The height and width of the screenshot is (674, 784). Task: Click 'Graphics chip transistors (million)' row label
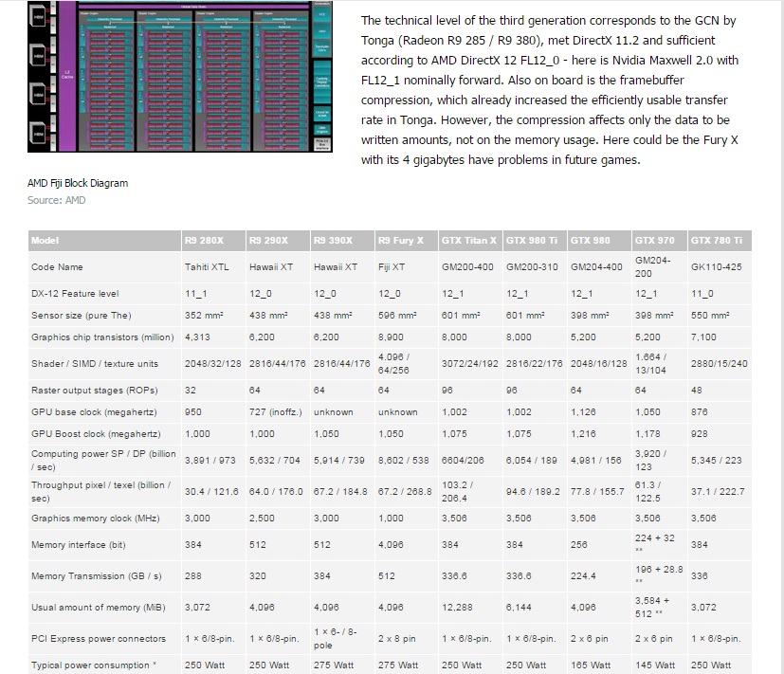point(102,337)
